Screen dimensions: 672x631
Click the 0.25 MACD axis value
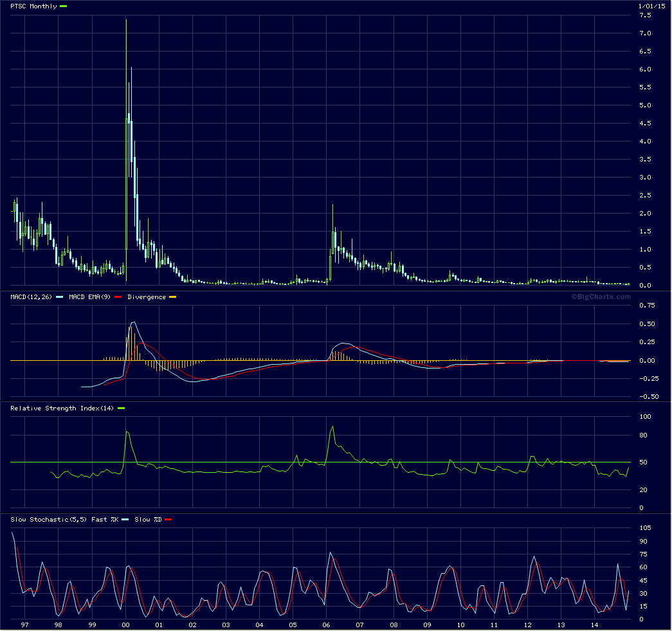(x=647, y=342)
